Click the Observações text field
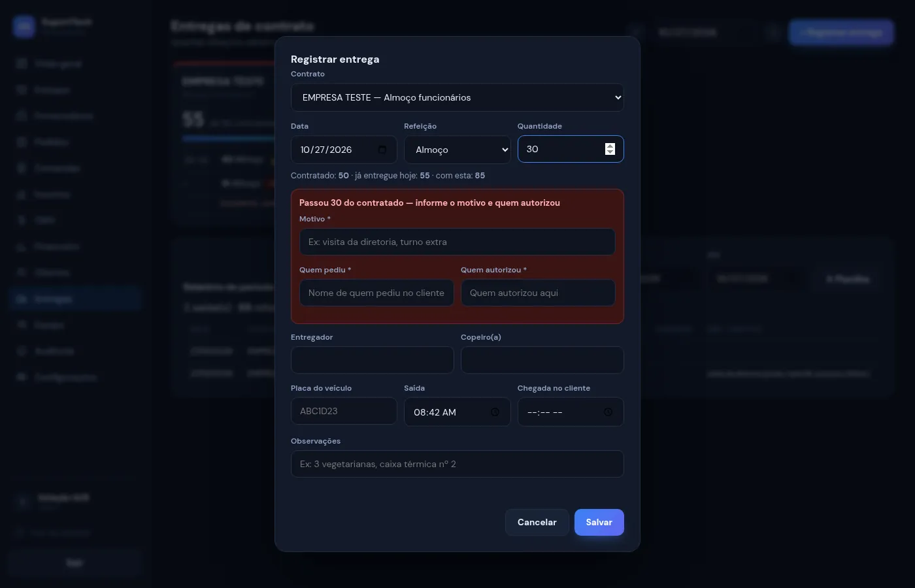The image size is (915, 588). tap(457, 464)
